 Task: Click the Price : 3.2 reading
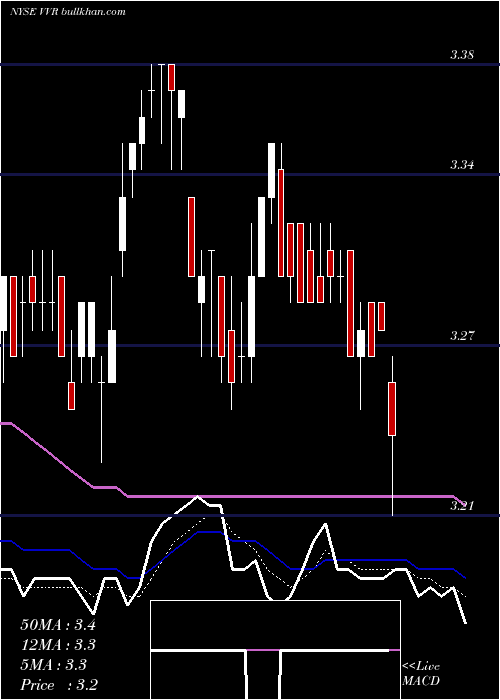(x=59, y=685)
